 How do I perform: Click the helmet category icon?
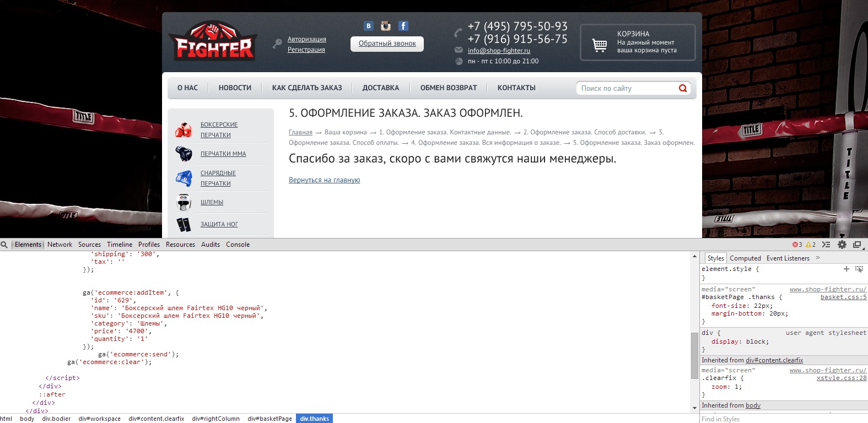click(x=184, y=202)
